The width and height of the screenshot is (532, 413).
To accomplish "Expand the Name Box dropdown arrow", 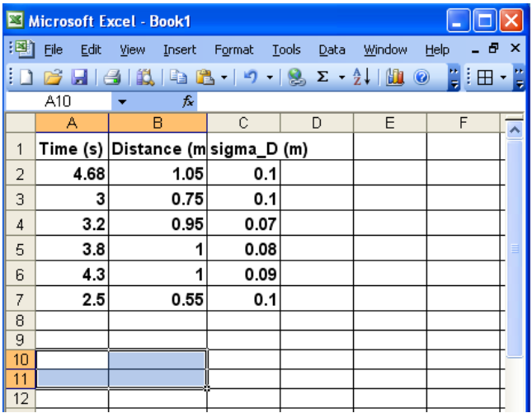I will 122,103.
